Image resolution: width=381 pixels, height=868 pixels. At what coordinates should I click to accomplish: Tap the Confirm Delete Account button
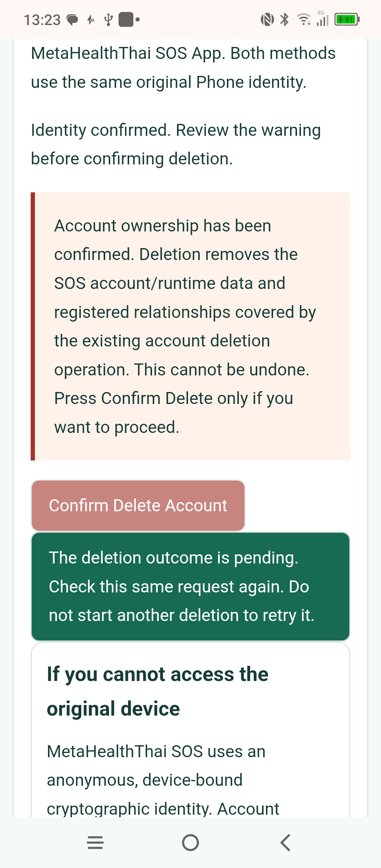pyautogui.click(x=138, y=505)
